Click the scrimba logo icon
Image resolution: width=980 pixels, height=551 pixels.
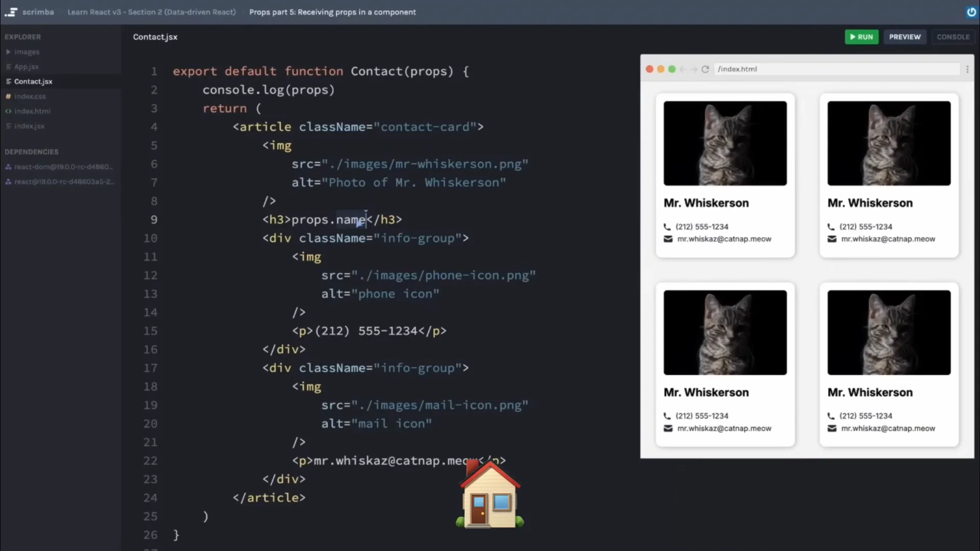[11, 12]
